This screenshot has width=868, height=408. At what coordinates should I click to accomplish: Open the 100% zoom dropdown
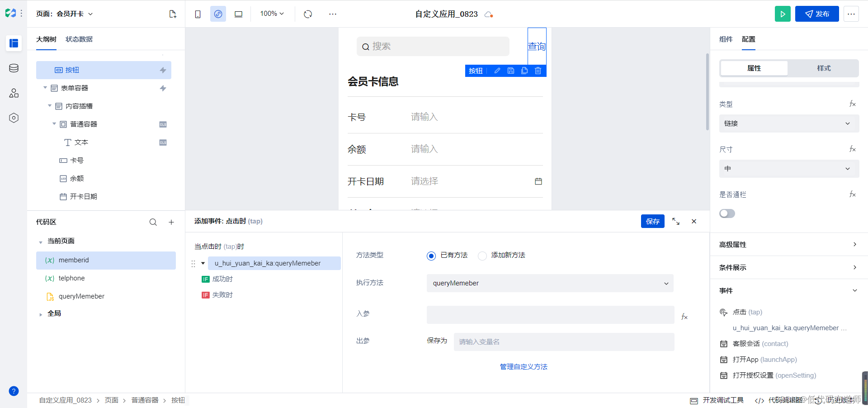pos(272,14)
